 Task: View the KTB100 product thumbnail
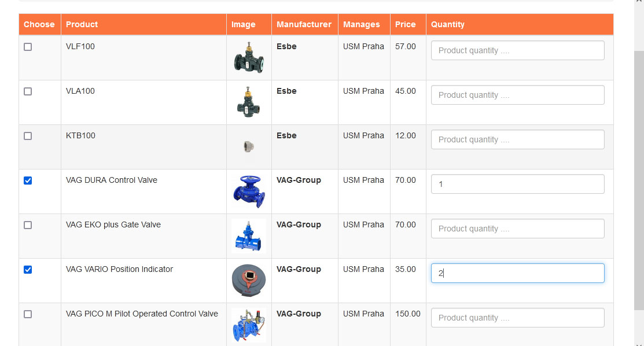point(248,146)
